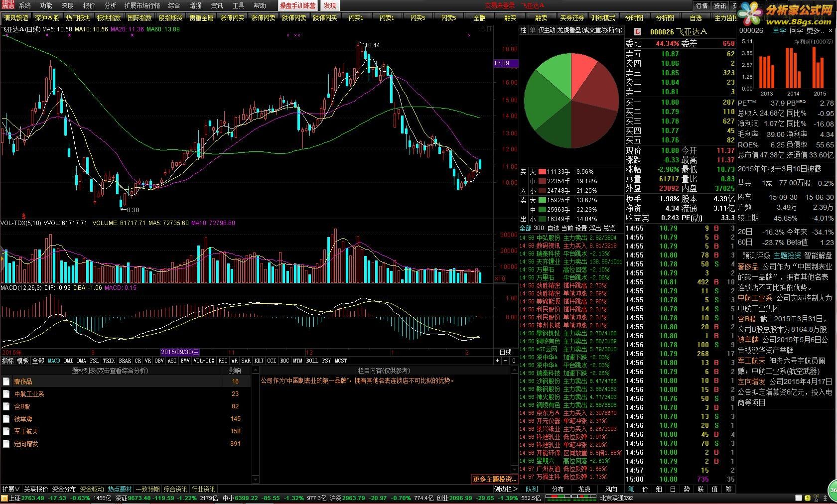This screenshot has height=504, width=837.
Task: Click the red L marker next to 000026
Action: (637, 31)
